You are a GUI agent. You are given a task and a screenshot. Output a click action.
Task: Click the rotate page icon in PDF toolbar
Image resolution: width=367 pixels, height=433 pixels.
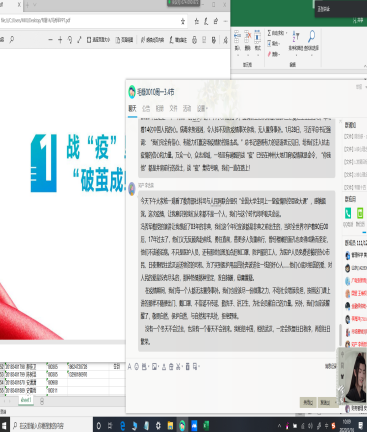click(x=70, y=40)
